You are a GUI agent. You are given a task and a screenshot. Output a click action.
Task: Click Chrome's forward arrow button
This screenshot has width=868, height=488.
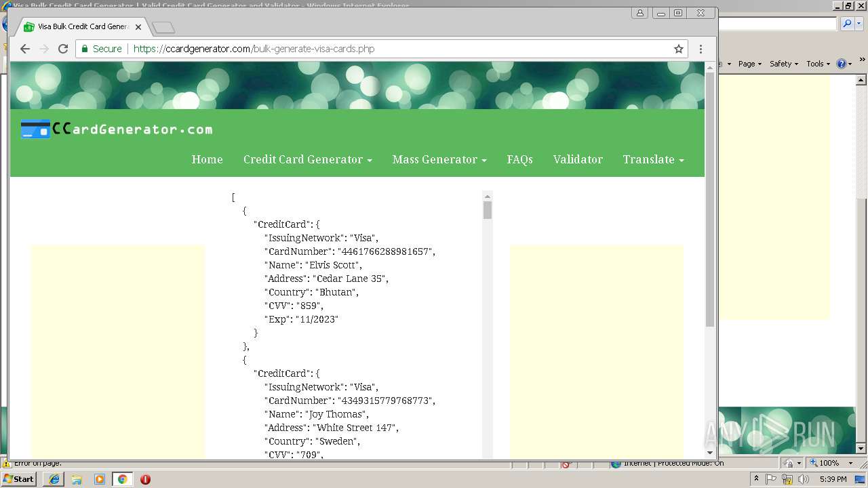pos(44,49)
